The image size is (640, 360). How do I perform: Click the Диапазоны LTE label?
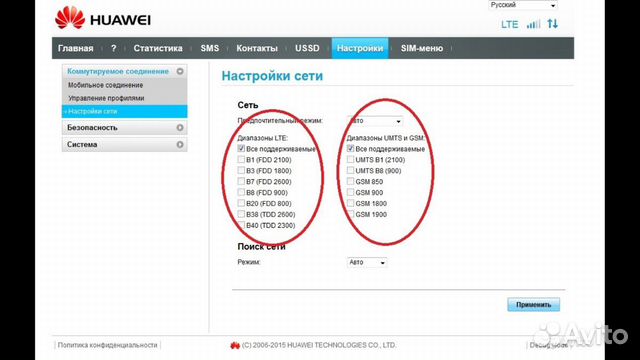pyautogui.click(x=262, y=138)
